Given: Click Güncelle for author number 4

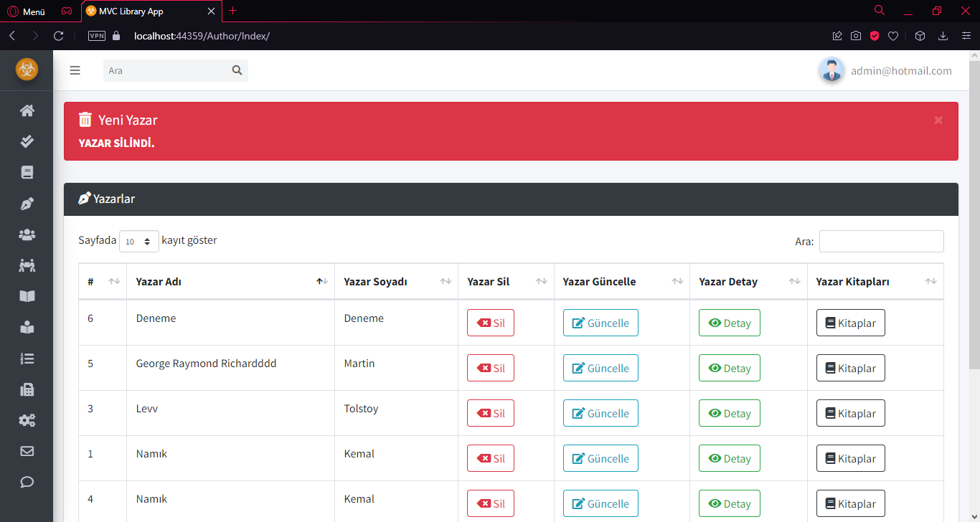Looking at the screenshot, I should [x=600, y=503].
